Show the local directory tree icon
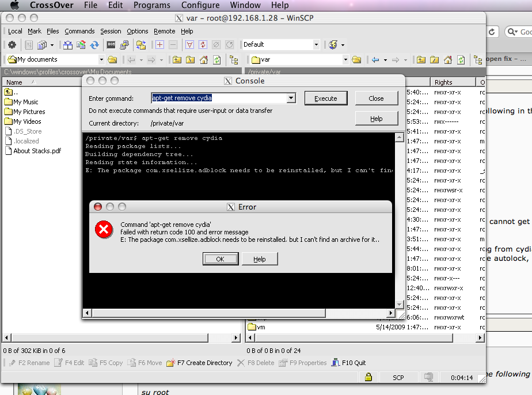This screenshot has height=395, width=532. 234,60
